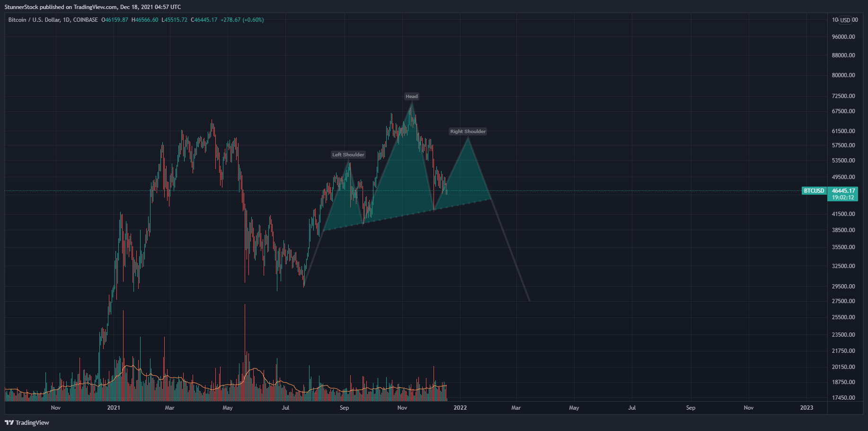Click the 72500.00 price axis label
Screen dimensions: 868x431
click(843, 96)
